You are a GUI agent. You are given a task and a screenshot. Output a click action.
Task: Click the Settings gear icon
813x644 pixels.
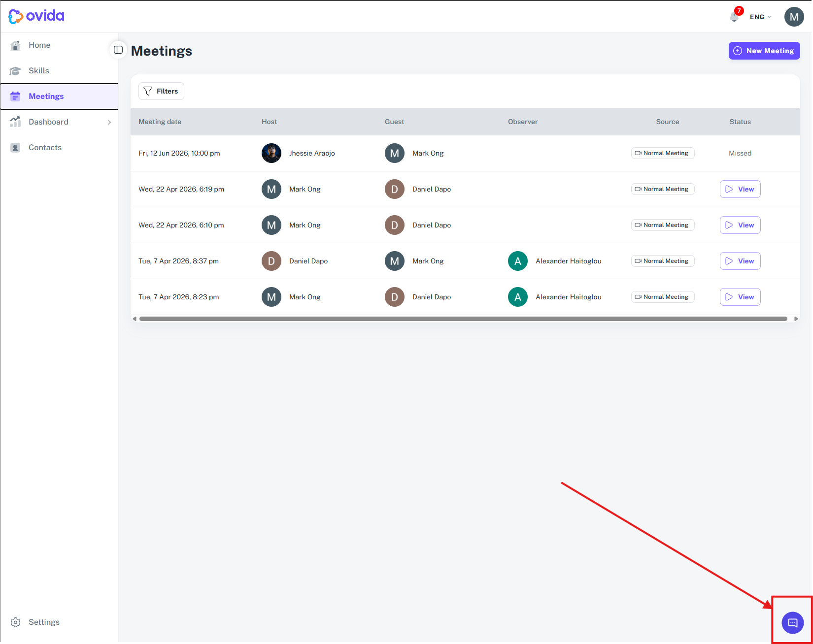click(15, 622)
